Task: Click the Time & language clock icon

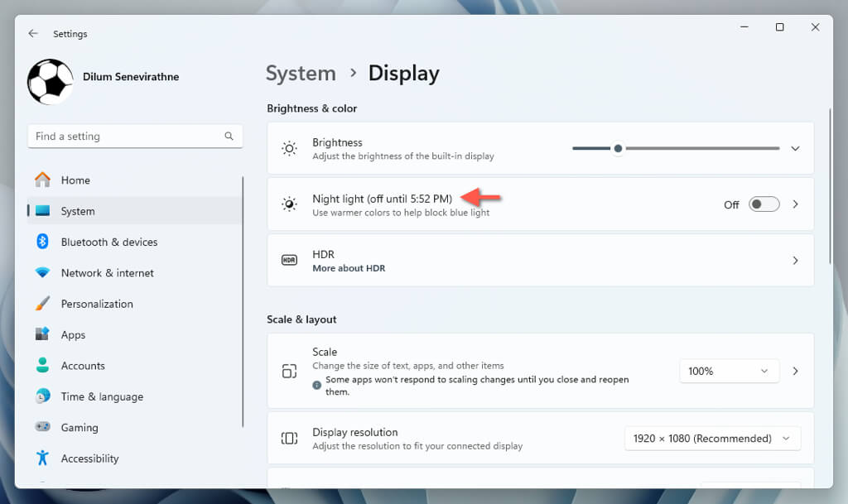Action: 42,396
